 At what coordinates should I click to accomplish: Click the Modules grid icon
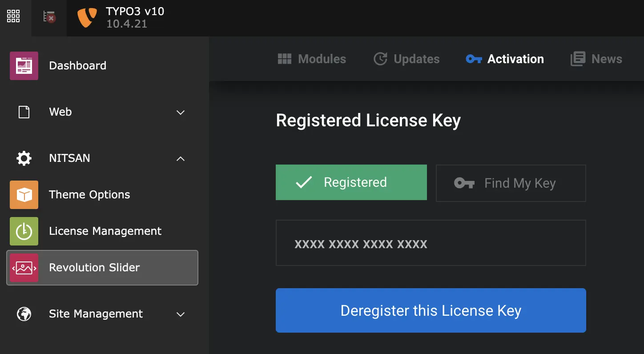[285, 59]
